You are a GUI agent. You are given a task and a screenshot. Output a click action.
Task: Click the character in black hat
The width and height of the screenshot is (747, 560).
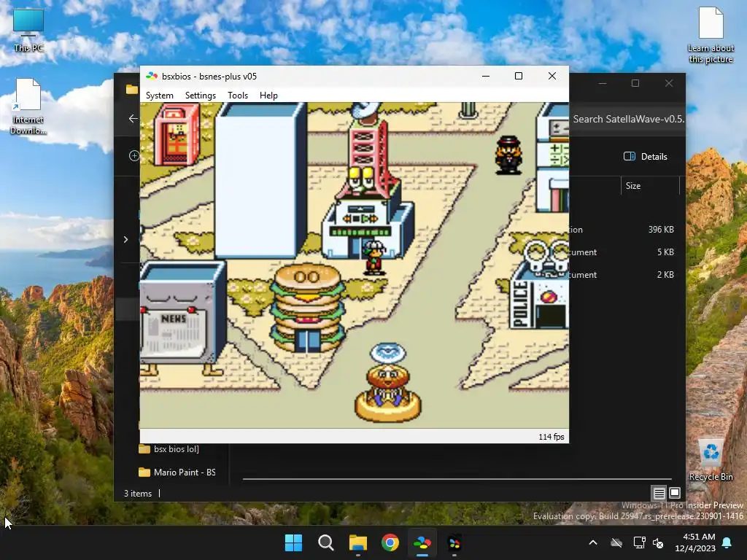click(x=508, y=155)
